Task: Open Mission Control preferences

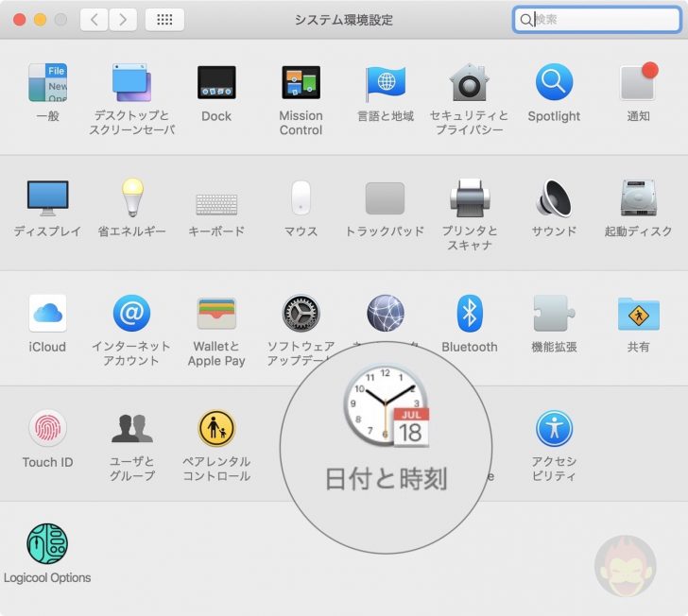Action: pos(301,82)
